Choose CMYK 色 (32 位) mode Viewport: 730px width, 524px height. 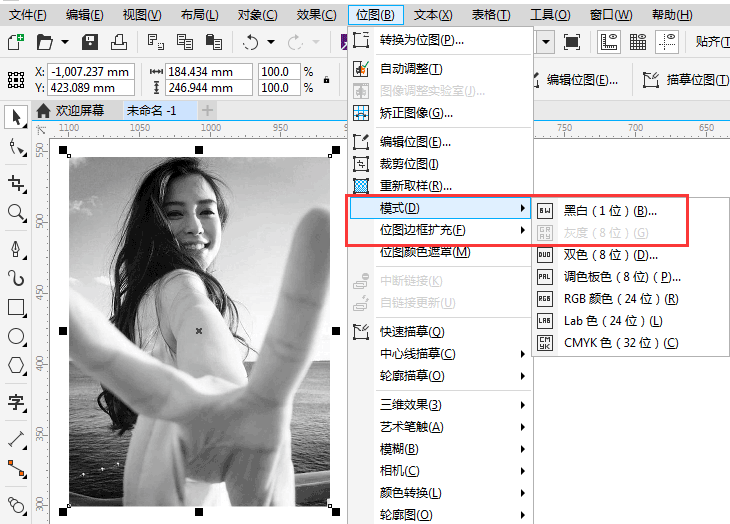631,343
